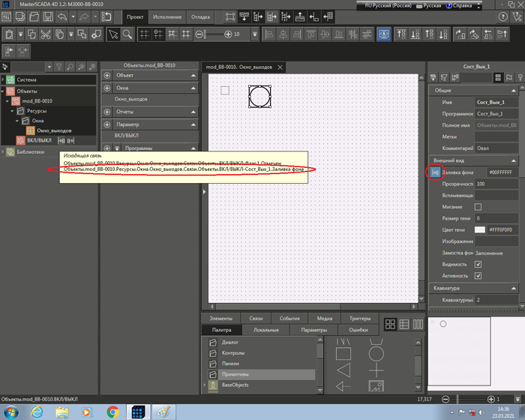Select Примитивы in the palette list

tap(233, 373)
